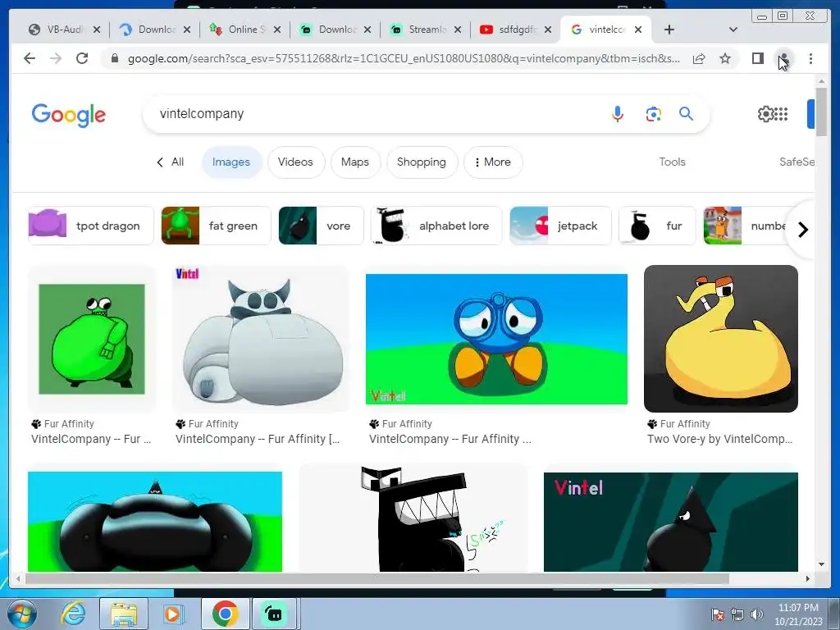Click vertical scrollbar thumb
Screen dimensions: 840x630
pyautogui.click(x=821, y=112)
